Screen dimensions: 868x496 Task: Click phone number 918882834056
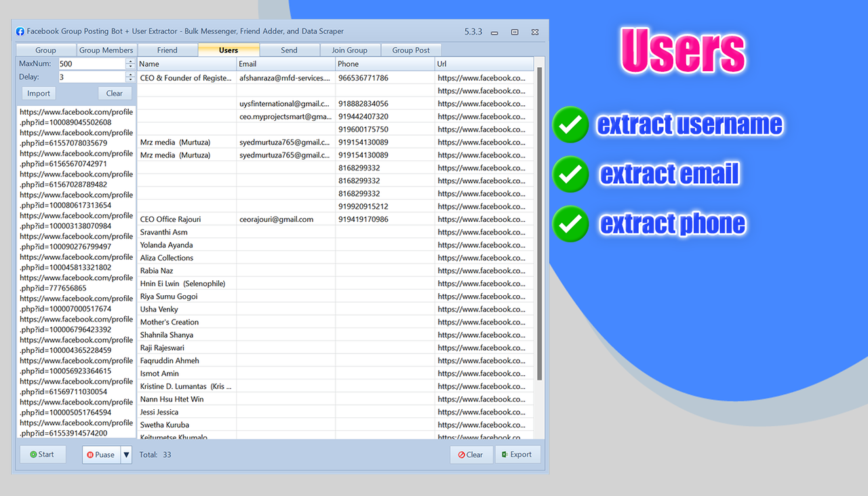coord(363,104)
